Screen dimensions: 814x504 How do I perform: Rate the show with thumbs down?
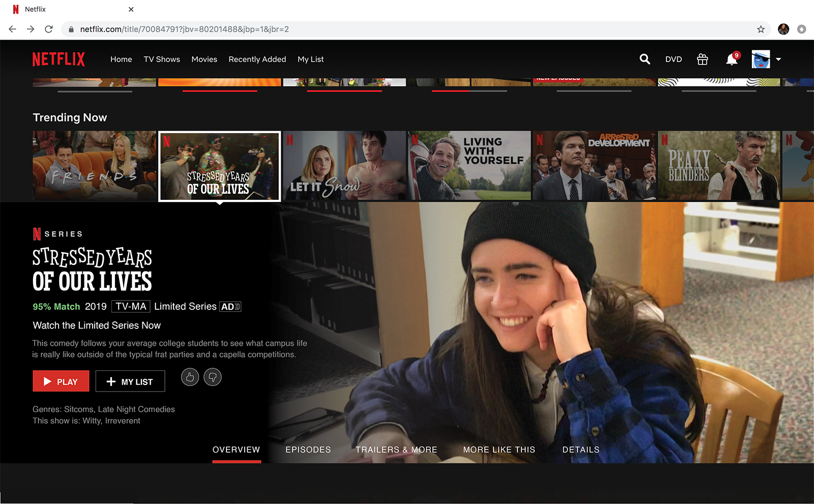[213, 377]
